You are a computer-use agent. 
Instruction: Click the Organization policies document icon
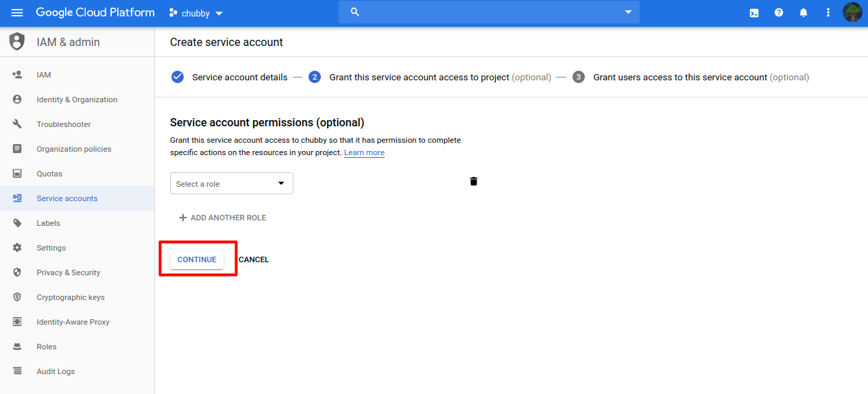point(17,149)
